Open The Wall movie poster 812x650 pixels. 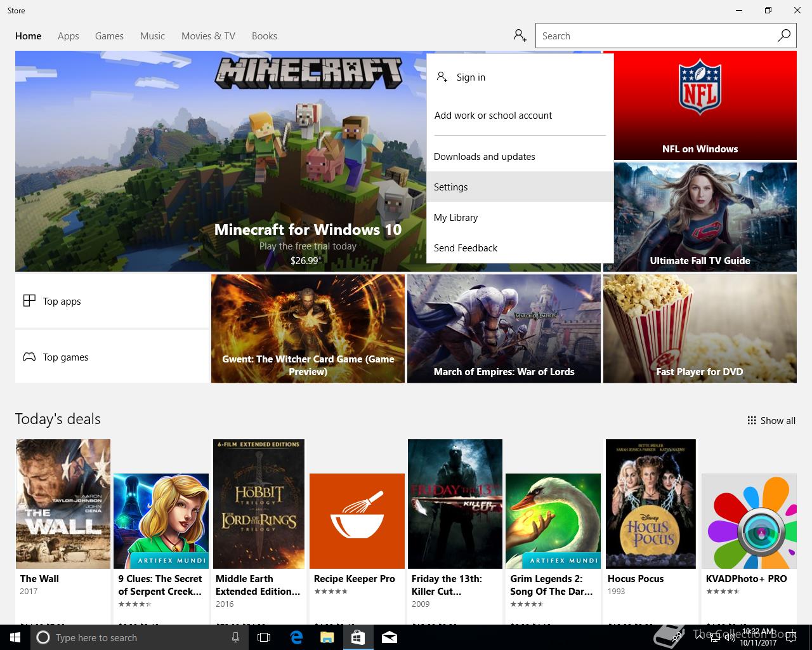[63, 504]
